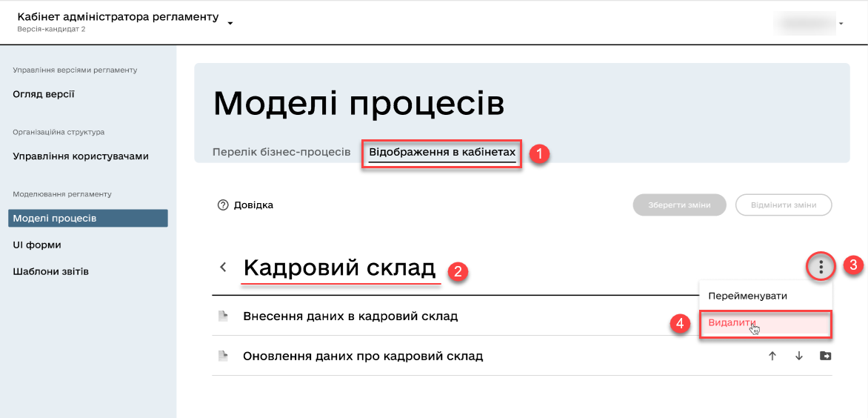Image resolution: width=868 pixels, height=418 pixels.
Task: Open the user profile dropdown arrow
Action: click(x=841, y=24)
